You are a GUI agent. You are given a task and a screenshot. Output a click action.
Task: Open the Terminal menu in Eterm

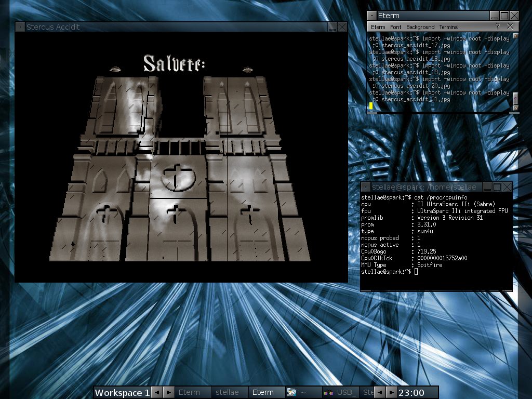click(x=448, y=27)
